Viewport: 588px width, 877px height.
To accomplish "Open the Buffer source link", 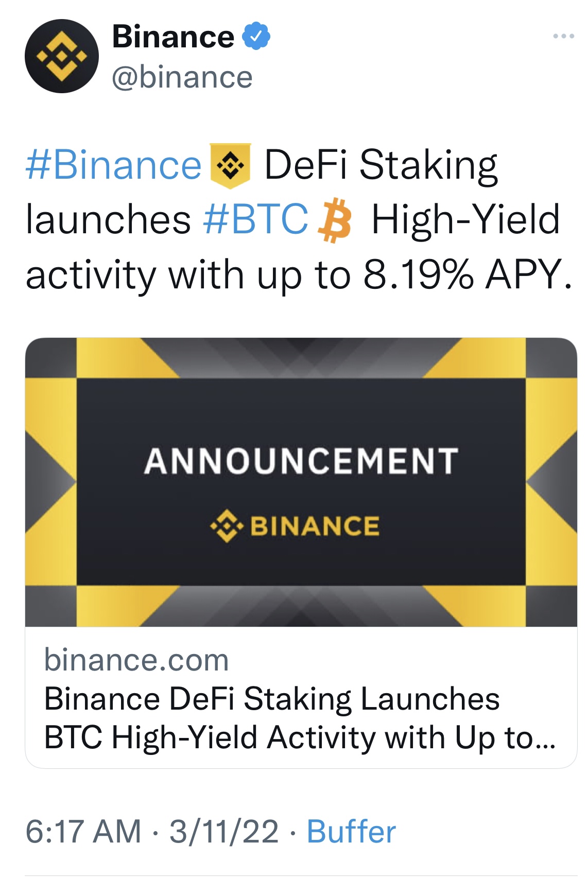I will (351, 831).
